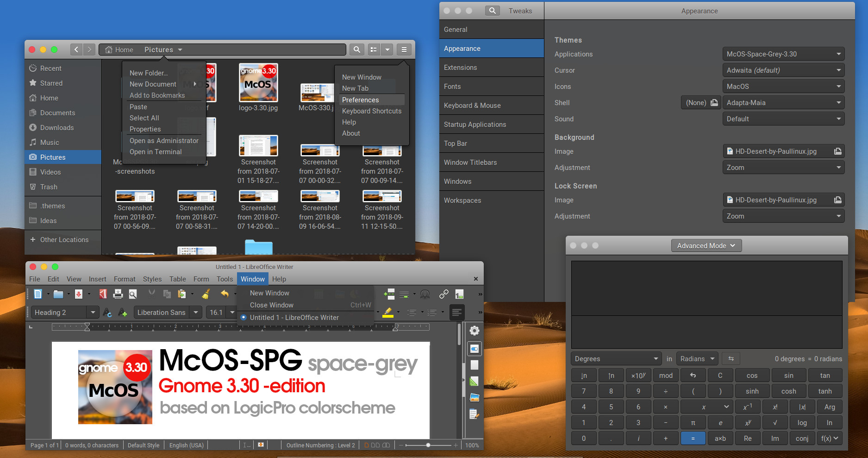Open the Gallery deck in Writer sidebar

pos(475,397)
